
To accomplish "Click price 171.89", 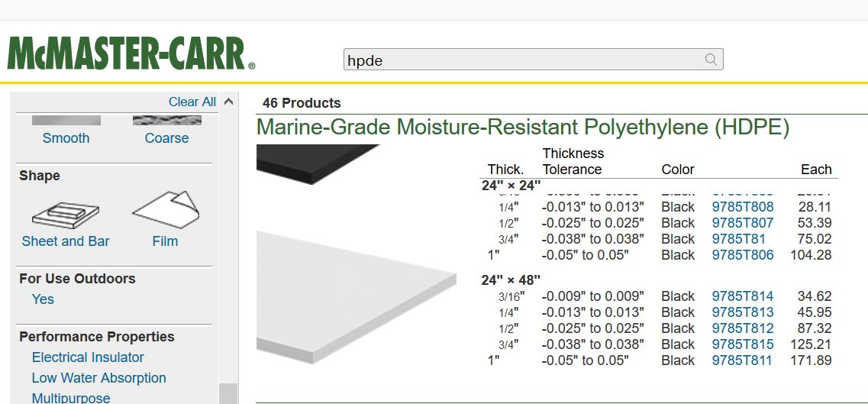I will pos(811,360).
